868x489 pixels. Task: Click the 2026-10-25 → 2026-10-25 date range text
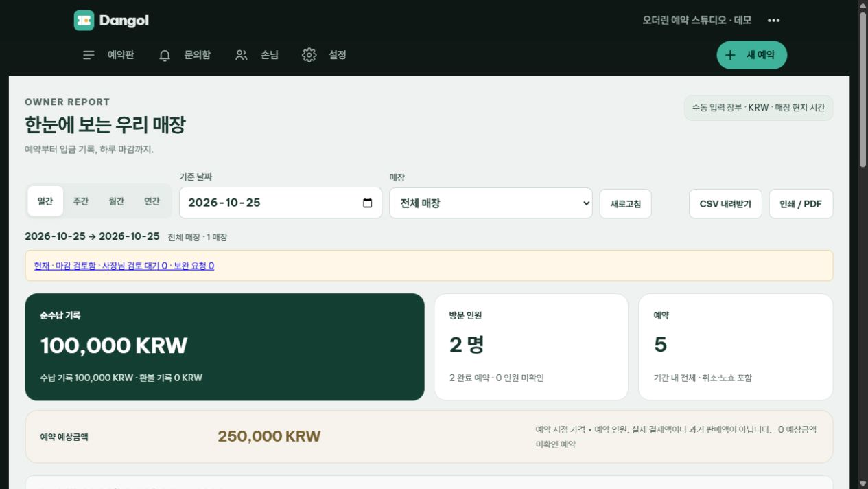92,236
